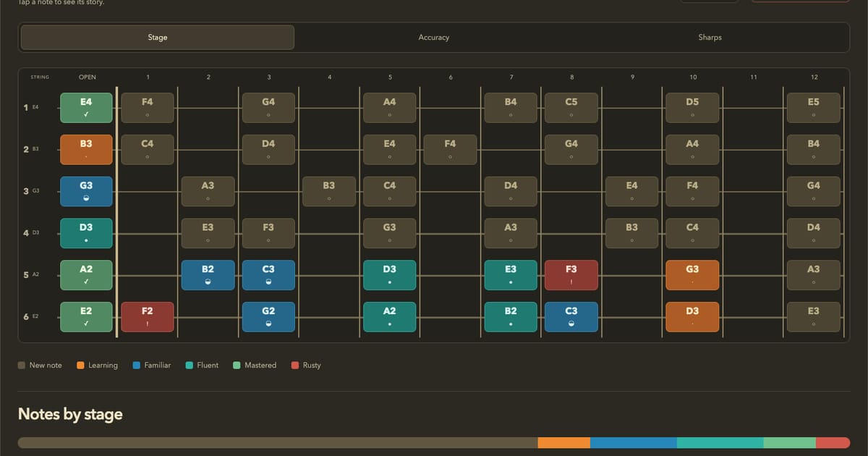This screenshot has height=456, width=868.
Task: Tap the blue G2 note on string 6
Action: (268, 317)
